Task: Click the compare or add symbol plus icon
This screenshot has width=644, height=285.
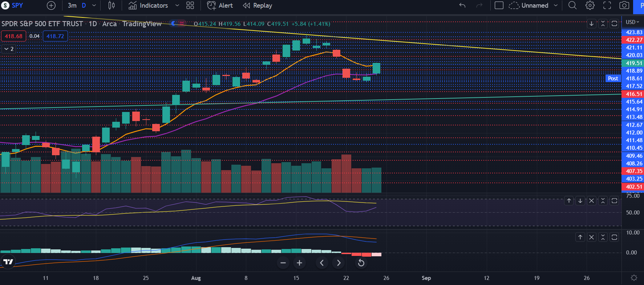Action: pos(51,5)
